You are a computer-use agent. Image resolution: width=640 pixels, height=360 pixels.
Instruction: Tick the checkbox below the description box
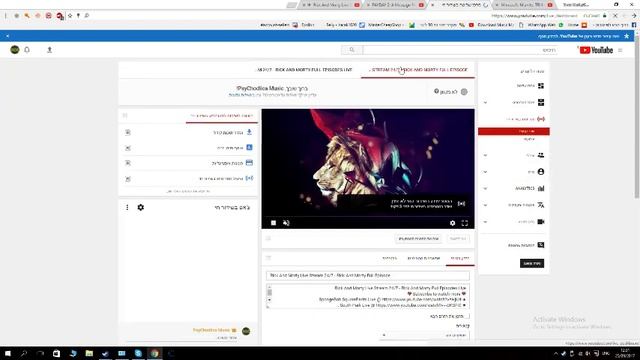[467, 316]
